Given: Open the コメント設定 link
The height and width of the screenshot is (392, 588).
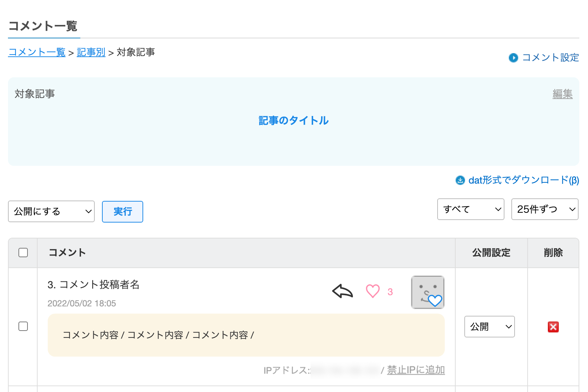Looking at the screenshot, I should coord(550,58).
